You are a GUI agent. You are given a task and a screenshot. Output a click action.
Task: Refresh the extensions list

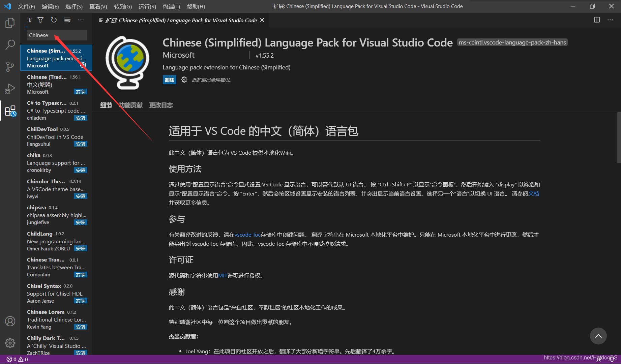pyautogui.click(x=54, y=20)
